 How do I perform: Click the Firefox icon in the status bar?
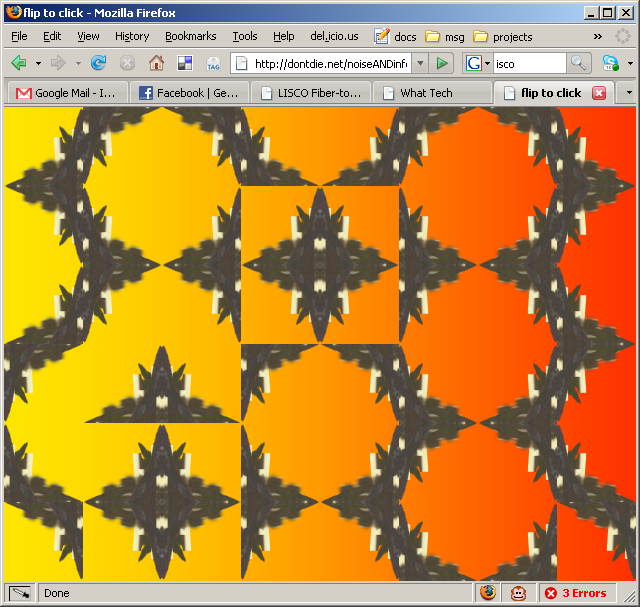pyautogui.click(x=487, y=593)
